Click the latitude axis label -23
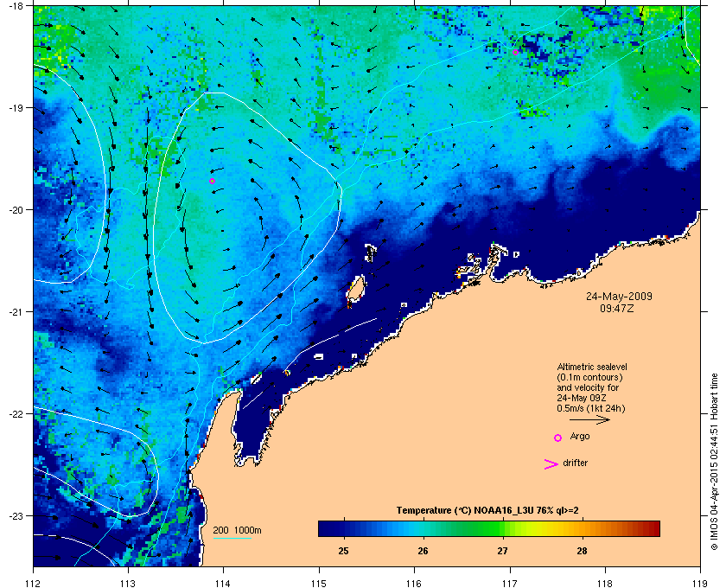The width and height of the screenshot is (726, 588). [x=16, y=515]
